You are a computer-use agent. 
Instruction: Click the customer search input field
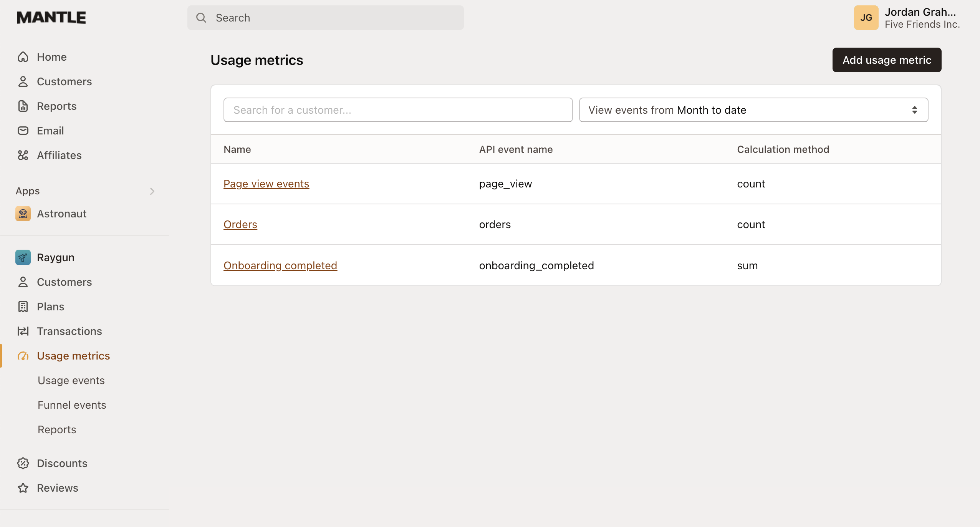(x=397, y=110)
